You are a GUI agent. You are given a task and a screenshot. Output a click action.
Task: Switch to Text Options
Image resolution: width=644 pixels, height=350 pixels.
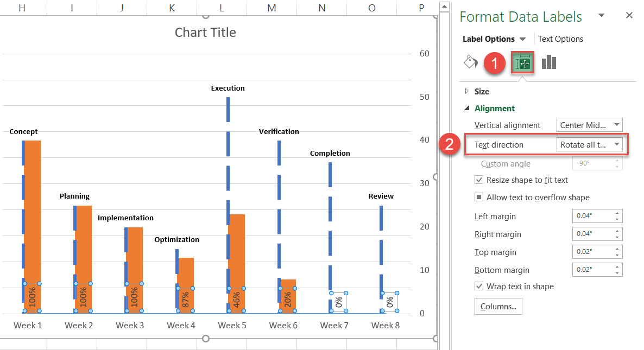coord(560,39)
